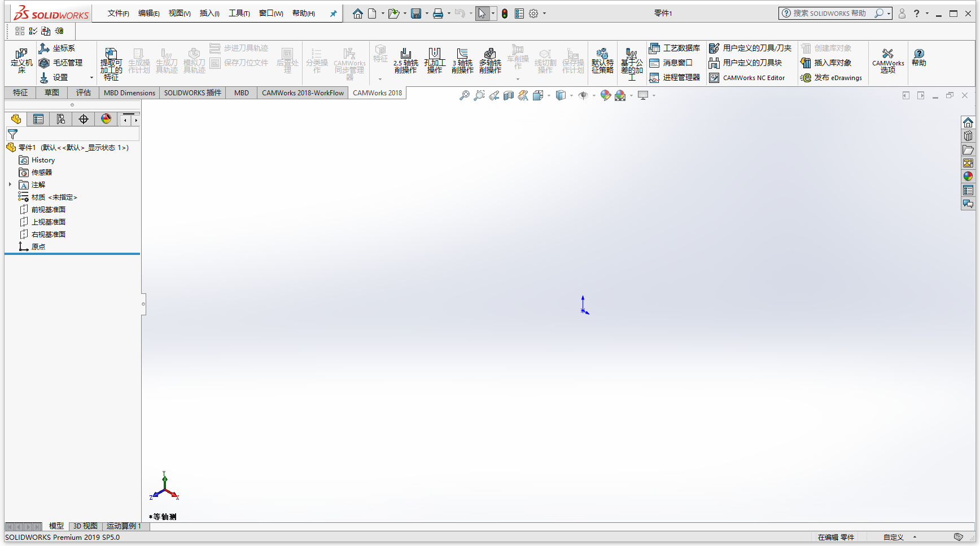
Task: Open 用户定义的刀具/刀夹
Action: click(x=750, y=49)
